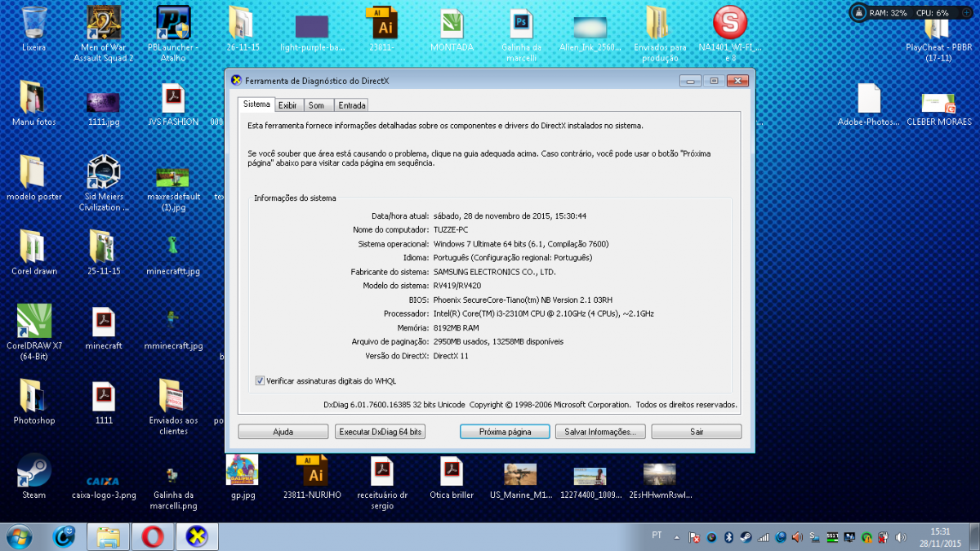The width and height of the screenshot is (980, 551).
Task: Open the gp.jpg image file
Action: pyautogui.click(x=243, y=477)
